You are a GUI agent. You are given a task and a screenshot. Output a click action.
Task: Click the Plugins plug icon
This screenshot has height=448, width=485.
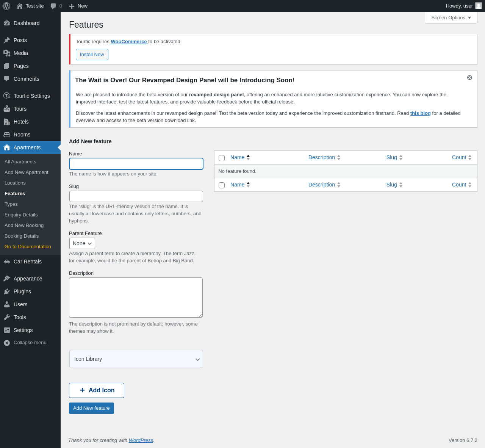click(7, 291)
